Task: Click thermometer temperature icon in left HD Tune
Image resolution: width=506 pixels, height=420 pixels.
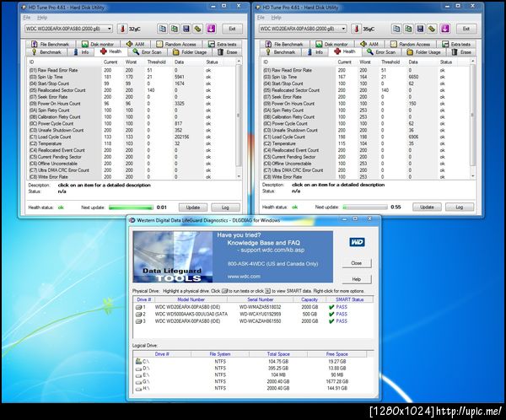Action: click(x=122, y=29)
